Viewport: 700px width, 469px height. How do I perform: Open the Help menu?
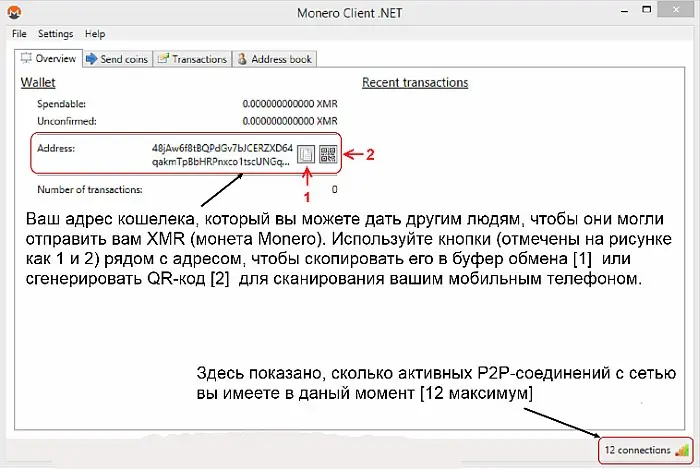click(95, 34)
